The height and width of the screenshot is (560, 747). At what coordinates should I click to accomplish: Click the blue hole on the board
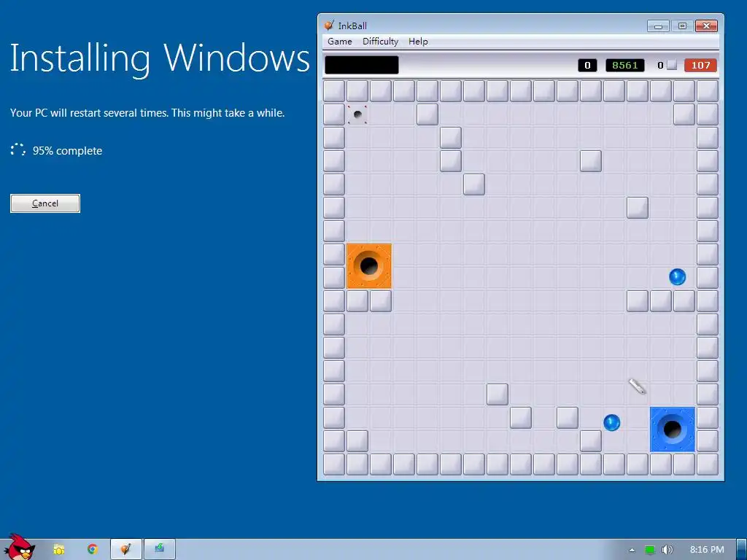click(672, 429)
